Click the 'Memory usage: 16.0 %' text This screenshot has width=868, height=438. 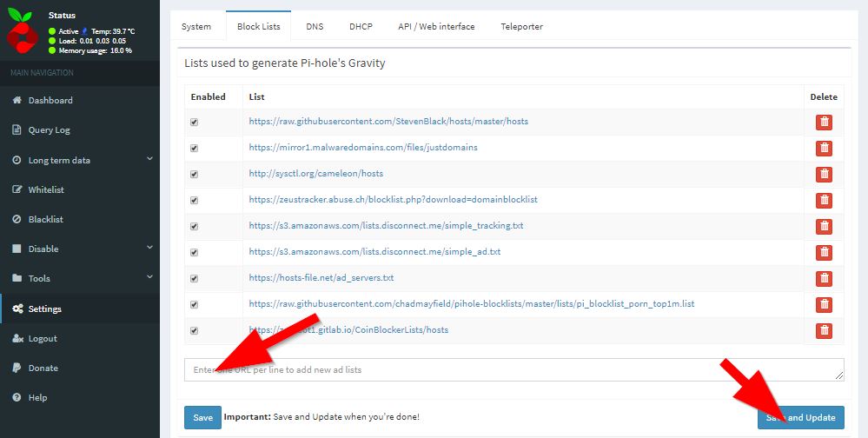96,50
